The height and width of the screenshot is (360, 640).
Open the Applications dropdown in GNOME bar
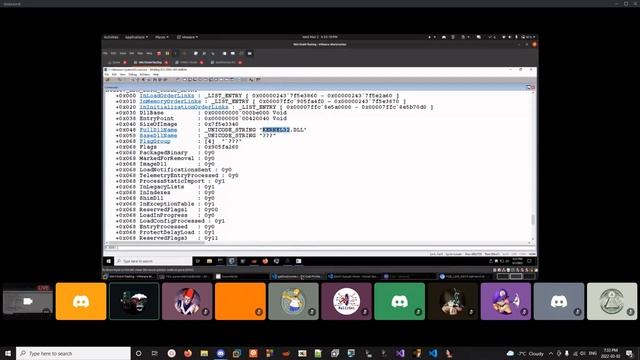coord(136,37)
